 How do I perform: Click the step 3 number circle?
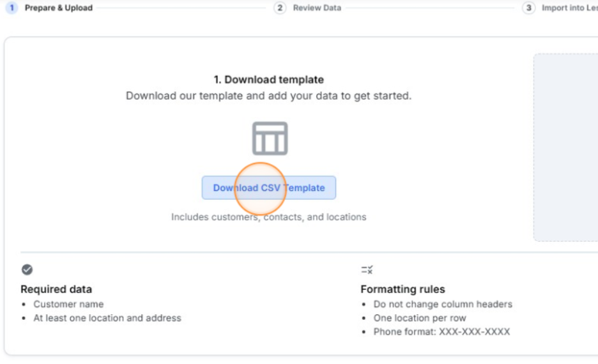click(x=528, y=8)
